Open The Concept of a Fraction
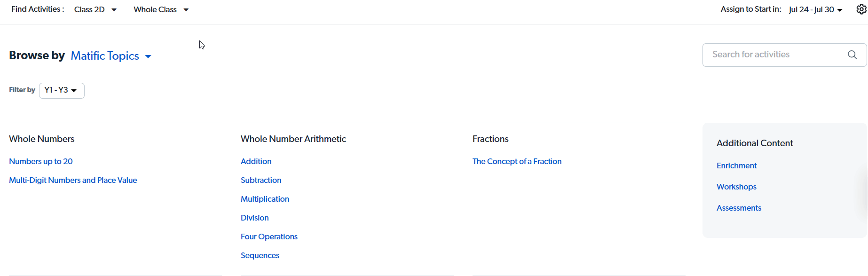 point(517,161)
